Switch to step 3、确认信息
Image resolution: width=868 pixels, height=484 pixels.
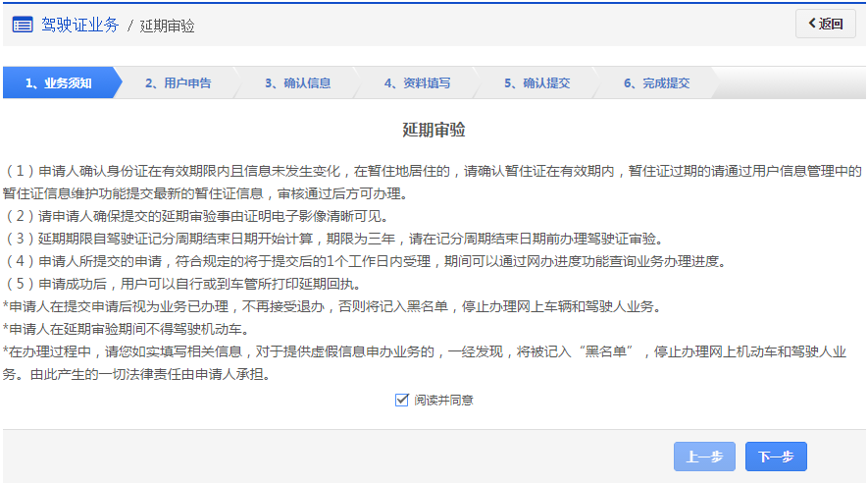(x=297, y=83)
